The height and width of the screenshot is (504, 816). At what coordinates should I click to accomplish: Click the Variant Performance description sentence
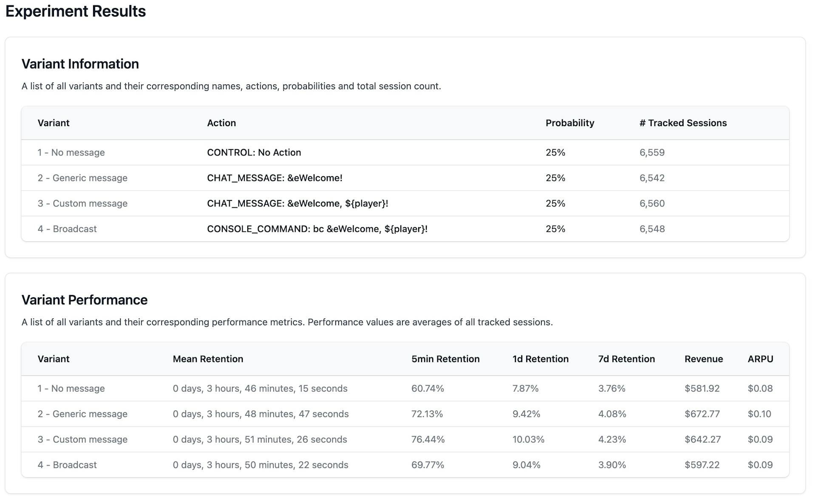[x=287, y=322]
